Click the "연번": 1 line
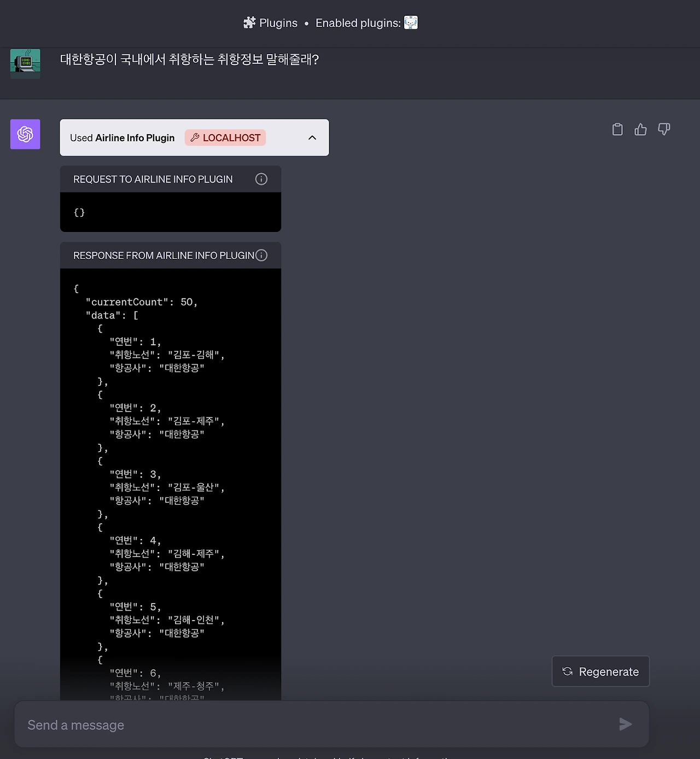The image size is (700, 759). click(136, 342)
